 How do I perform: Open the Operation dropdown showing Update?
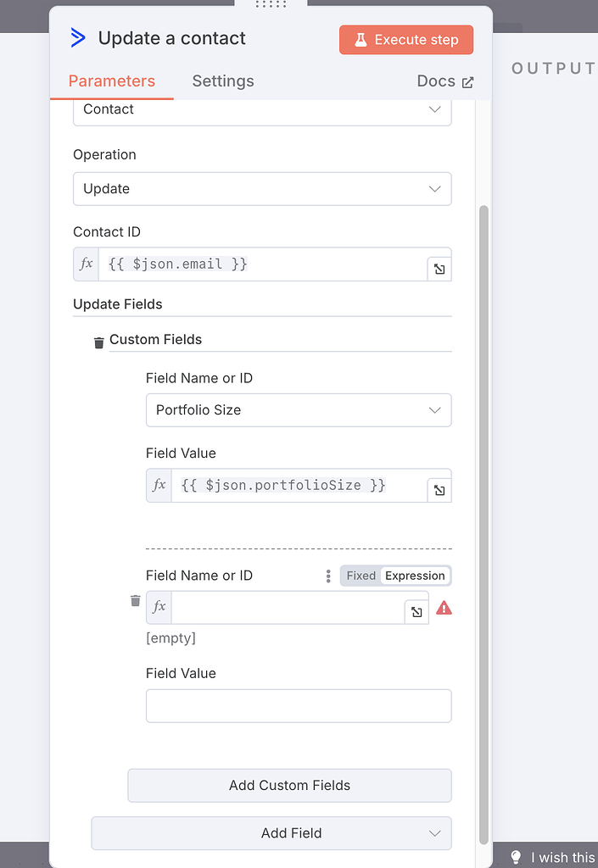coord(262,188)
